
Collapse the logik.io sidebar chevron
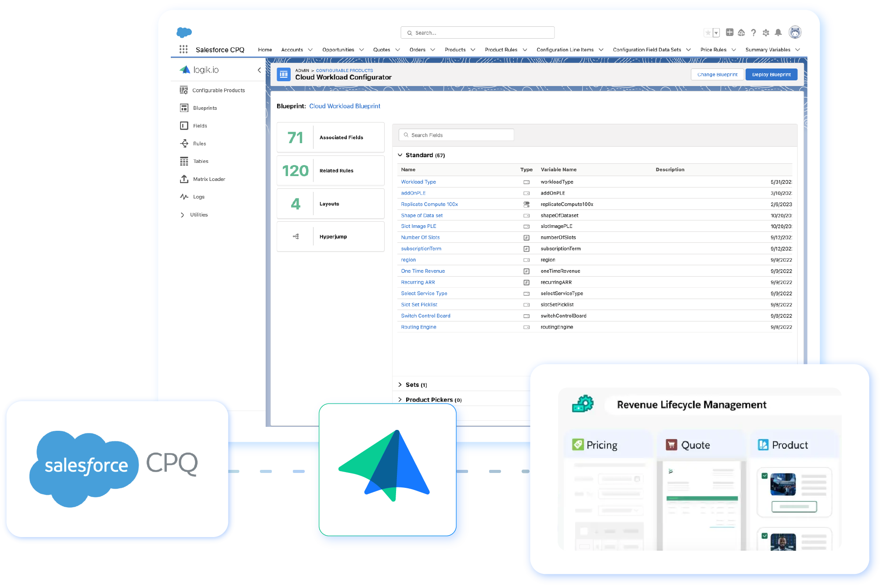tap(259, 70)
